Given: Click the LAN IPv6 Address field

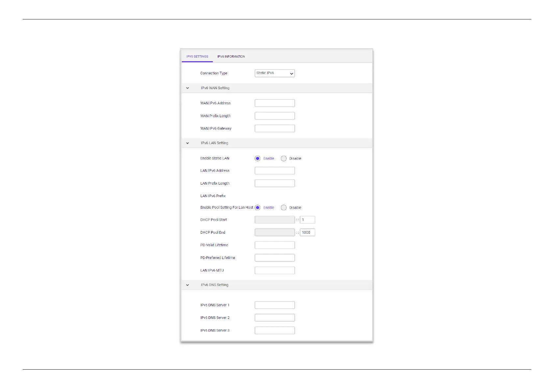Looking at the screenshot, I should pyautogui.click(x=275, y=170).
